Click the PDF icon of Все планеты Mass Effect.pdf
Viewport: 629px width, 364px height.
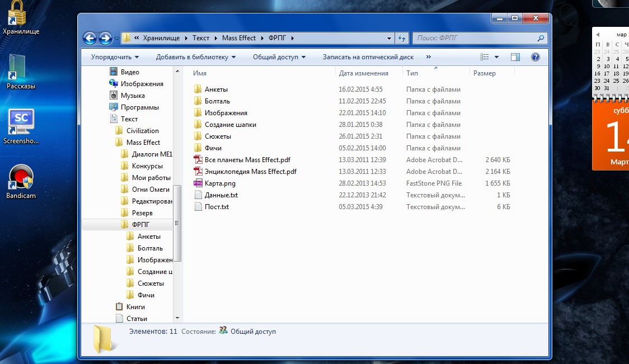[198, 159]
